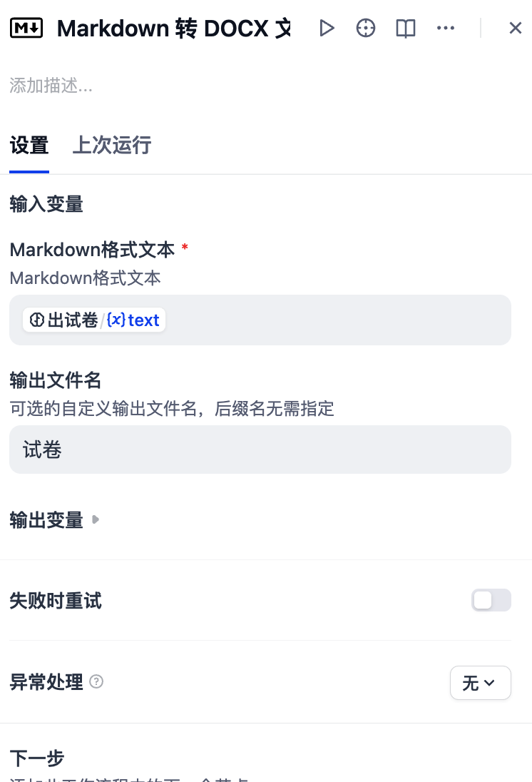Click the help icon beside 异常处理
This screenshot has height=782, width=532.
point(97,682)
